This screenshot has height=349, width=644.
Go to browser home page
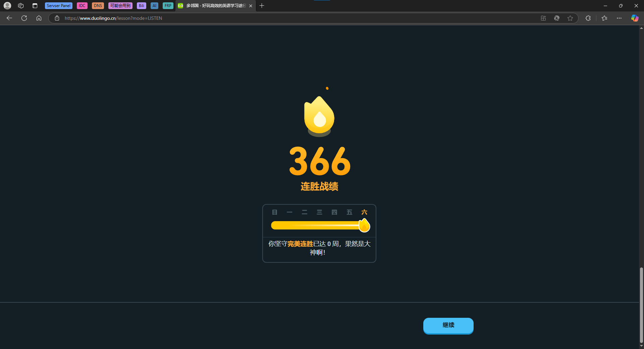pos(39,18)
